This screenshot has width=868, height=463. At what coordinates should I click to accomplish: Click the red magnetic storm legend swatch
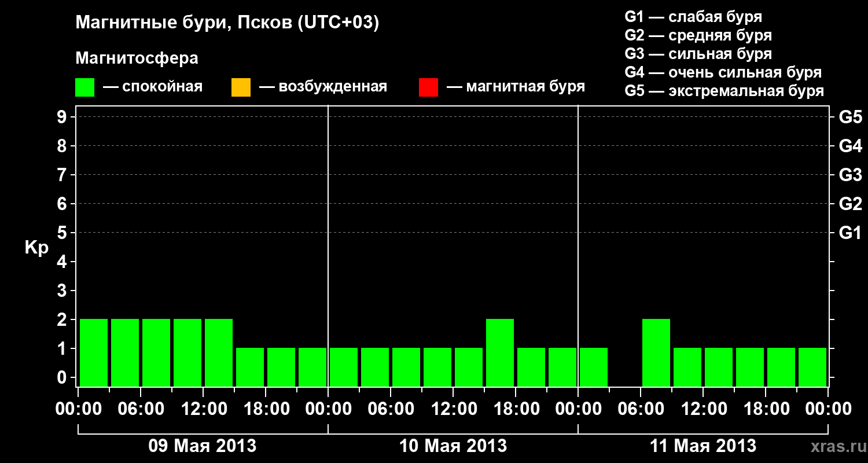point(428,87)
